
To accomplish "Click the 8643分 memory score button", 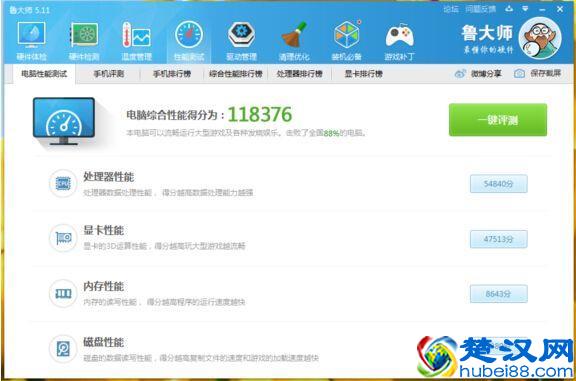I will (498, 294).
